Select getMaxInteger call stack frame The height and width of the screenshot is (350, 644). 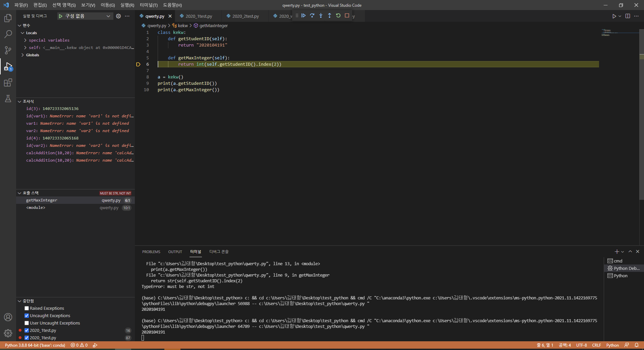click(75, 200)
